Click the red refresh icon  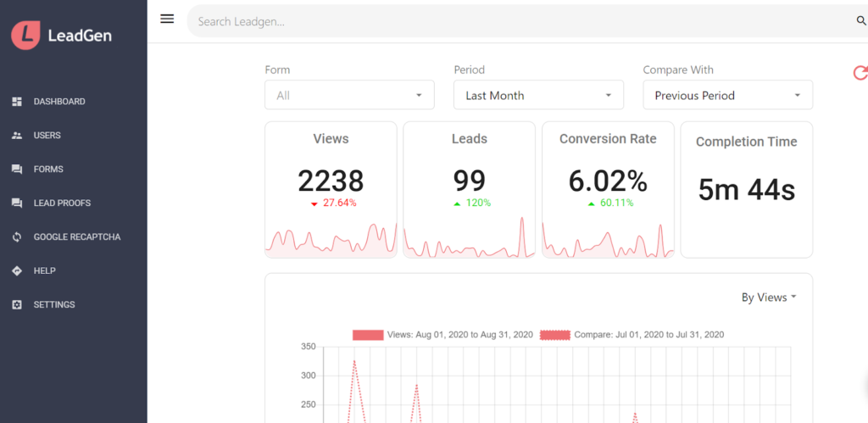click(860, 73)
